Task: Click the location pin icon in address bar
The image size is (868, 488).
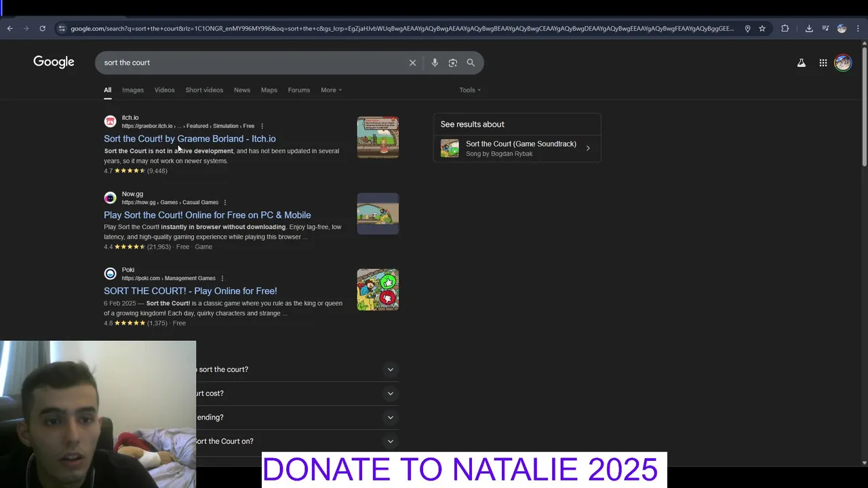Action: point(747,28)
